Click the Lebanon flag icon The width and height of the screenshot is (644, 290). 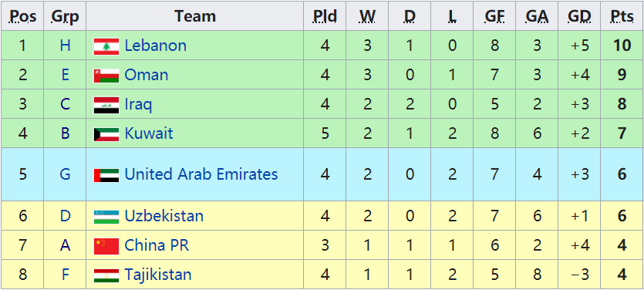106,46
